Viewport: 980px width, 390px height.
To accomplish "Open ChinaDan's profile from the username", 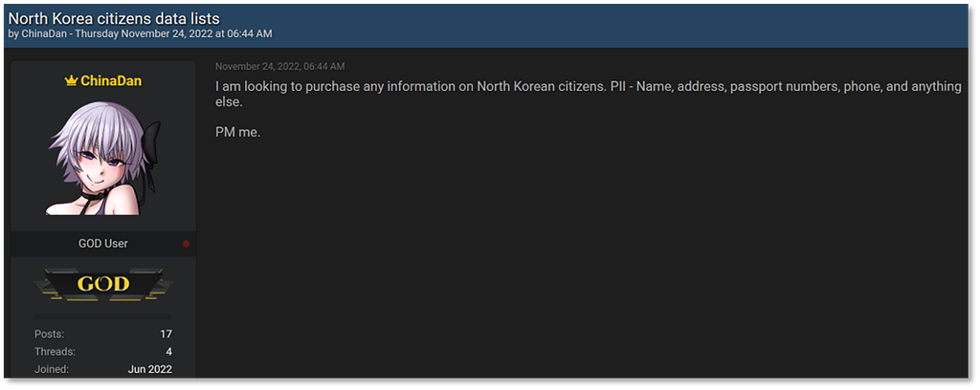I will tap(111, 81).
